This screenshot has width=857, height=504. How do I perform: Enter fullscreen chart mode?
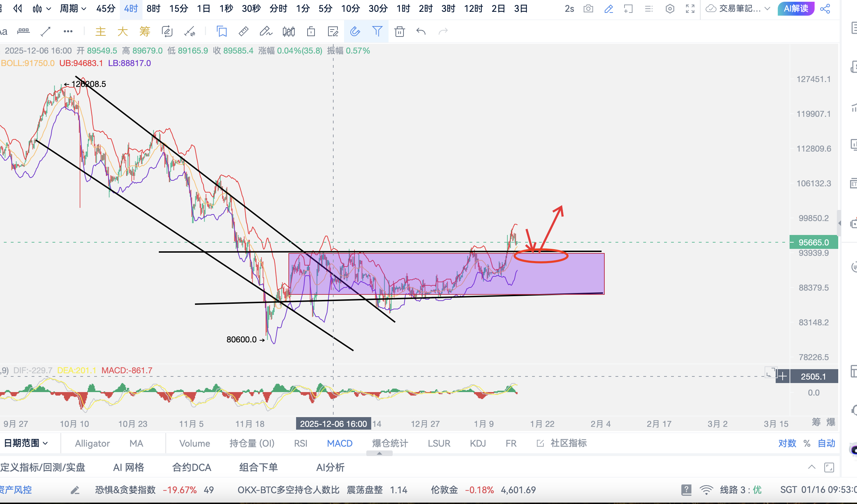point(690,9)
